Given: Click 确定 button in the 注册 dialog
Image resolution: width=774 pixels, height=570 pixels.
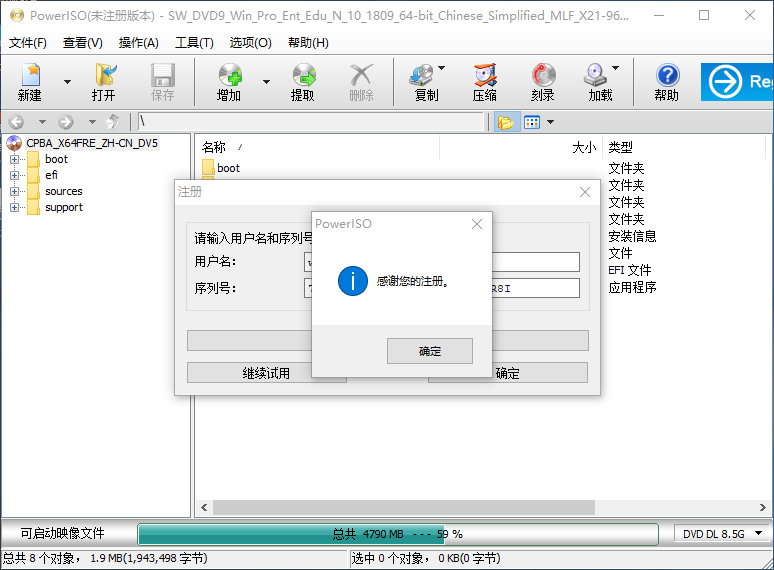Looking at the screenshot, I should (x=508, y=373).
